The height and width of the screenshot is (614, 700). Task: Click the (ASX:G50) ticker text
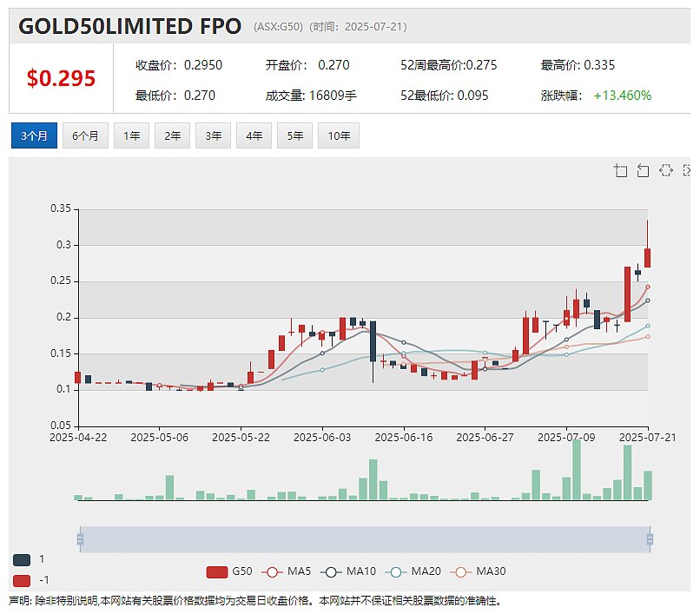[278, 27]
